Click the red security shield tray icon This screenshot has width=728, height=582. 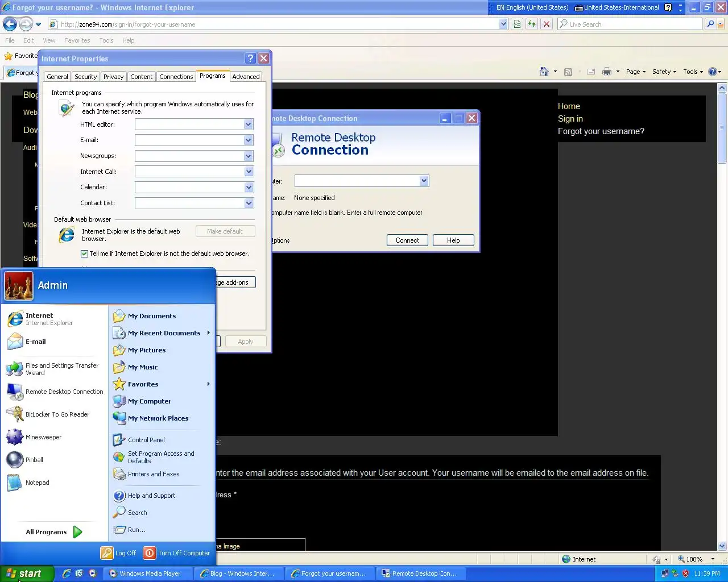point(685,573)
